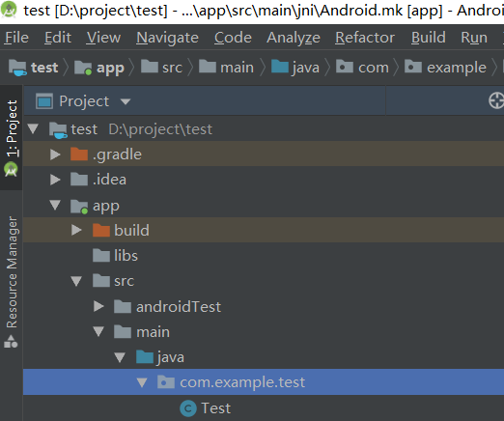
Task: Collapse the java source folder
Action: coord(120,357)
